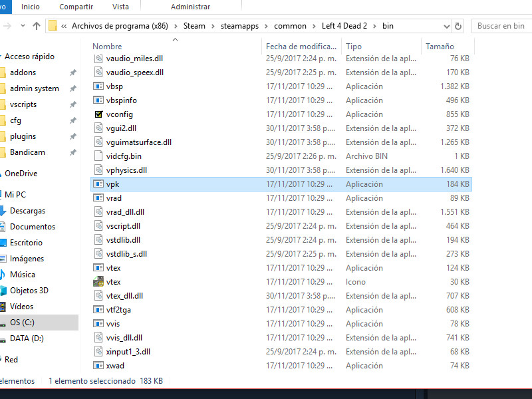Click the vtex application row icon
This screenshot has width=532, height=399.
(98, 268)
